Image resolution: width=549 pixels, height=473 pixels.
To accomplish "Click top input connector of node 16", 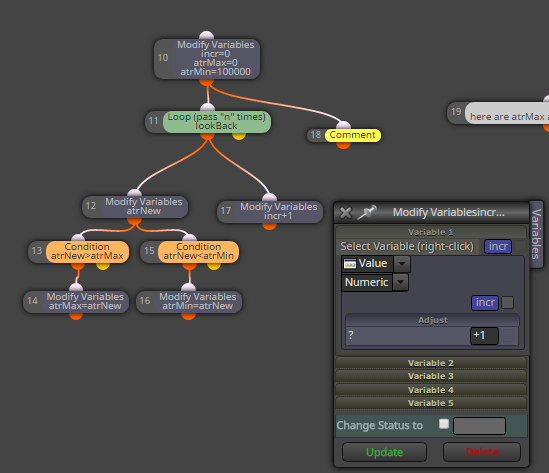I will click(x=188, y=287).
